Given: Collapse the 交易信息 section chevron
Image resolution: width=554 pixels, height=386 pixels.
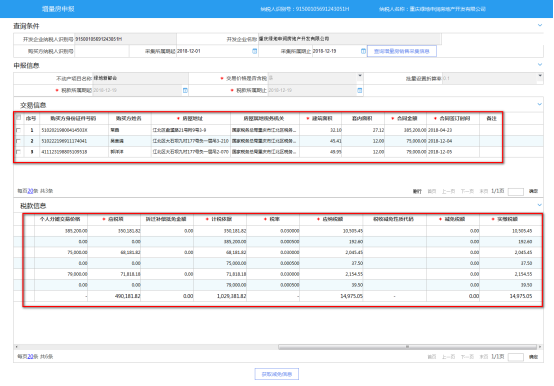Looking at the screenshot, I should (540, 104).
